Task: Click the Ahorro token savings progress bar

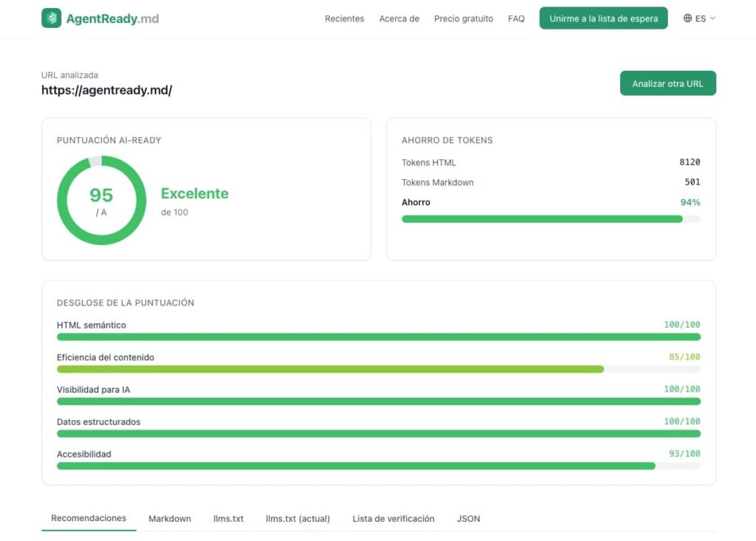Action: point(550,219)
